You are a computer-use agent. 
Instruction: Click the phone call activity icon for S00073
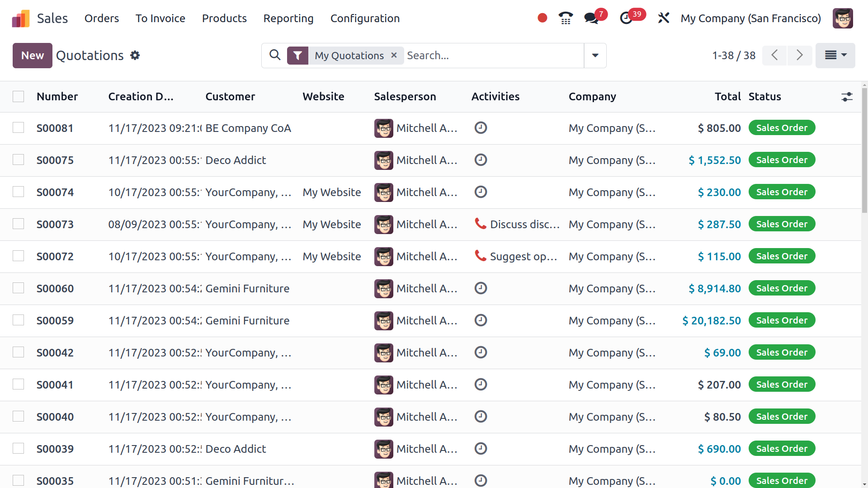tap(480, 224)
